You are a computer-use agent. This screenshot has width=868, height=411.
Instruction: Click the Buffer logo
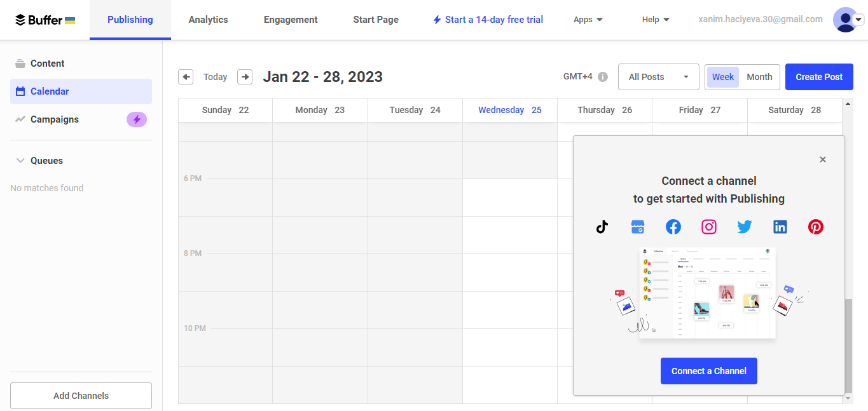click(45, 20)
